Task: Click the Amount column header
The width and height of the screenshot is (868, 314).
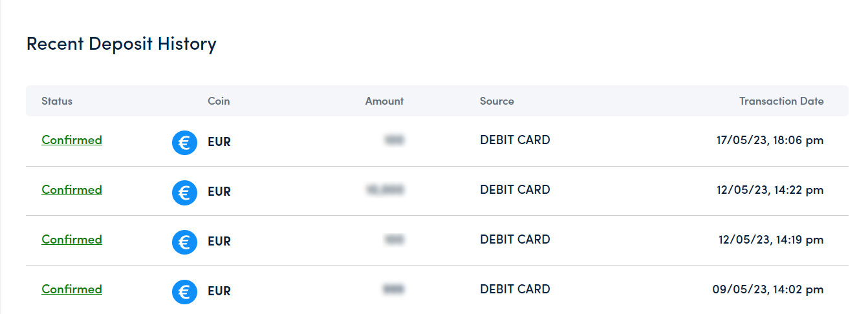Action: 384,101
